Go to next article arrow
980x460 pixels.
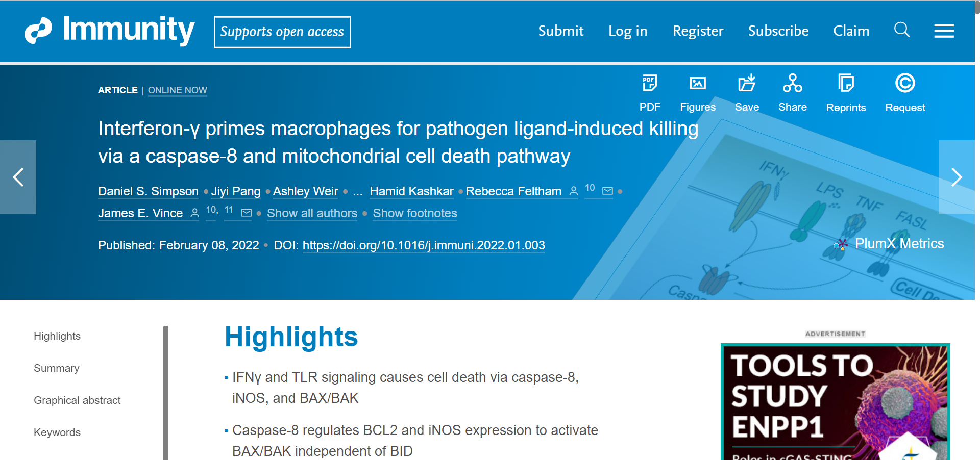point(957,177)
